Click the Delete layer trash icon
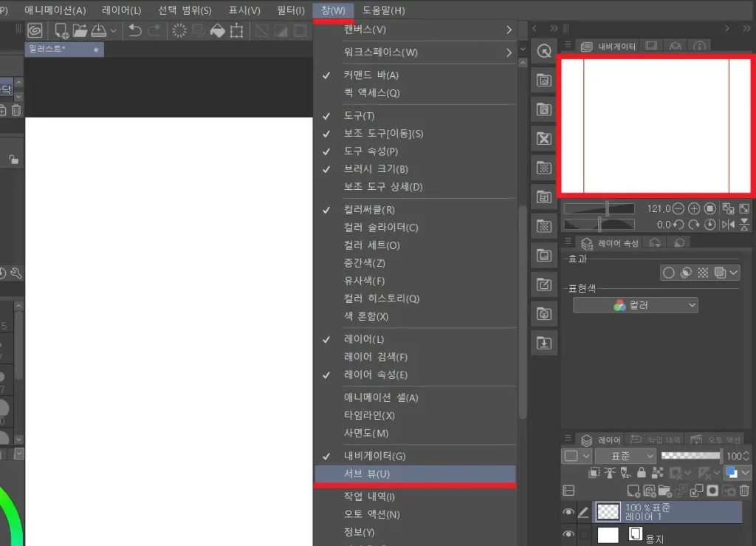The width and height of the screenshot is (756, 546). [x=744, y=490]
